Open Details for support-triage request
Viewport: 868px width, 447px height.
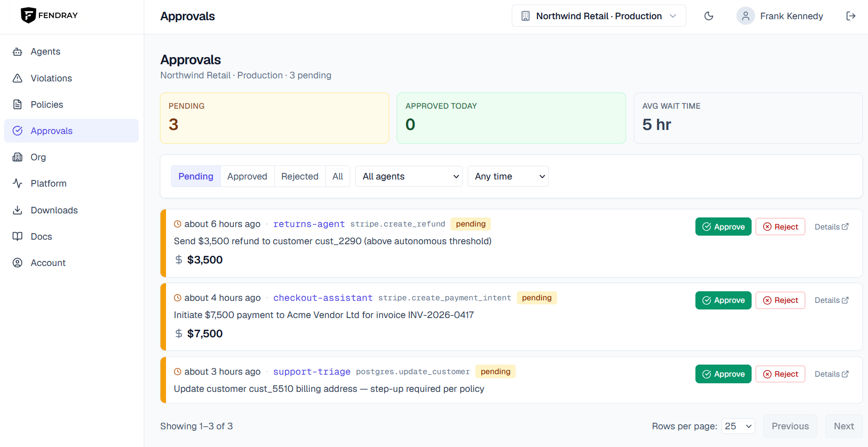(832, 374)
